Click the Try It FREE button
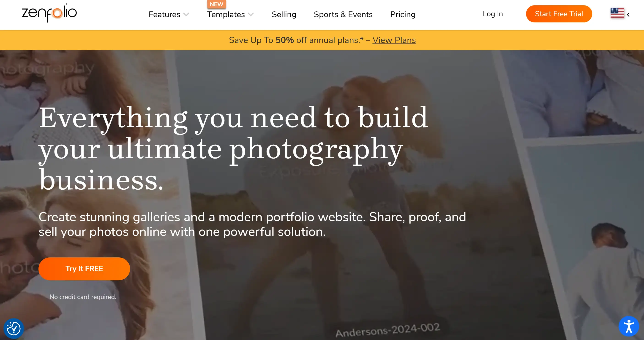The width and height of the screenshot is (644, 340). 84,269
